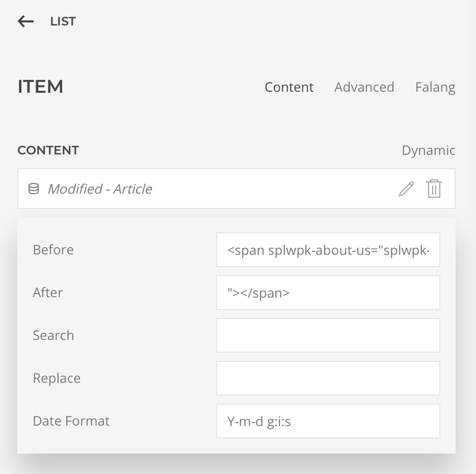This screenshot has height=474, width=476.
Task: Delete the dynamic source with the trash icon
Action: point(434,189)
